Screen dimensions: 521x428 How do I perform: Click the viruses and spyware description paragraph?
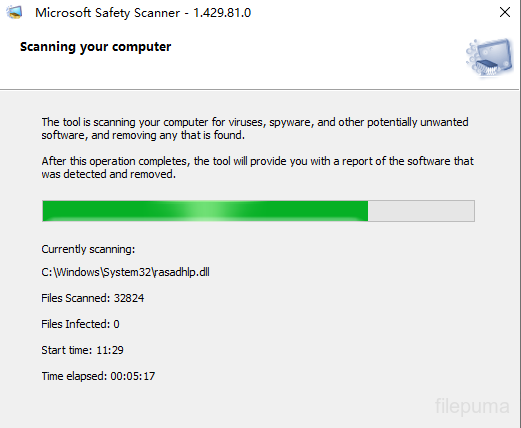(255, 128)
